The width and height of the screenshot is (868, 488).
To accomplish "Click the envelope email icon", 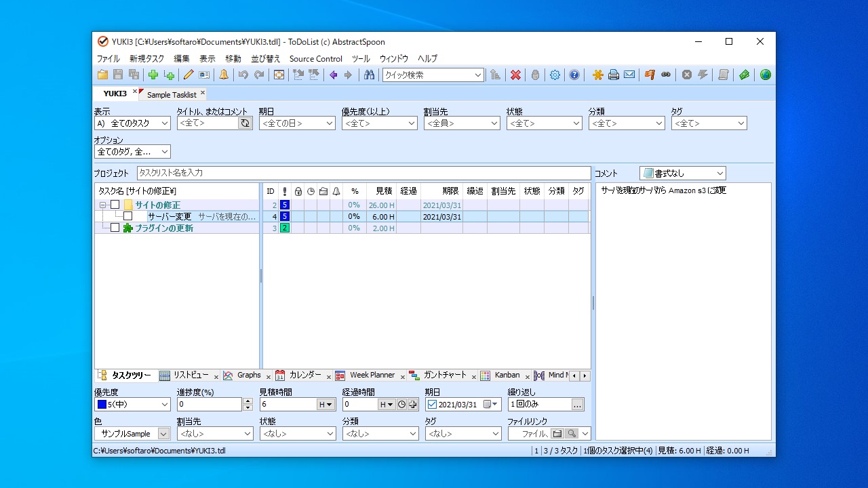I will click(629, 75).
